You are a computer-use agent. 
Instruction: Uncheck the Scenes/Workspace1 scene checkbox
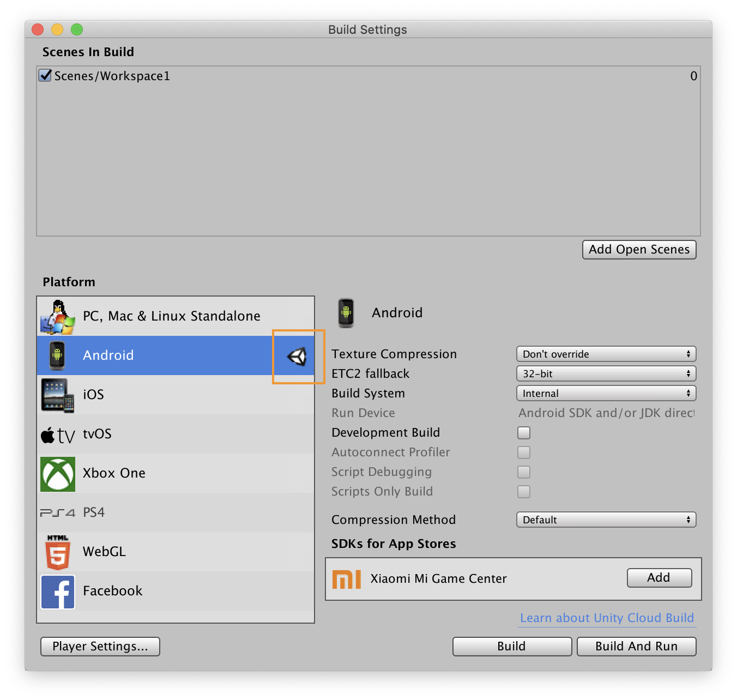(x=45, y=75)
